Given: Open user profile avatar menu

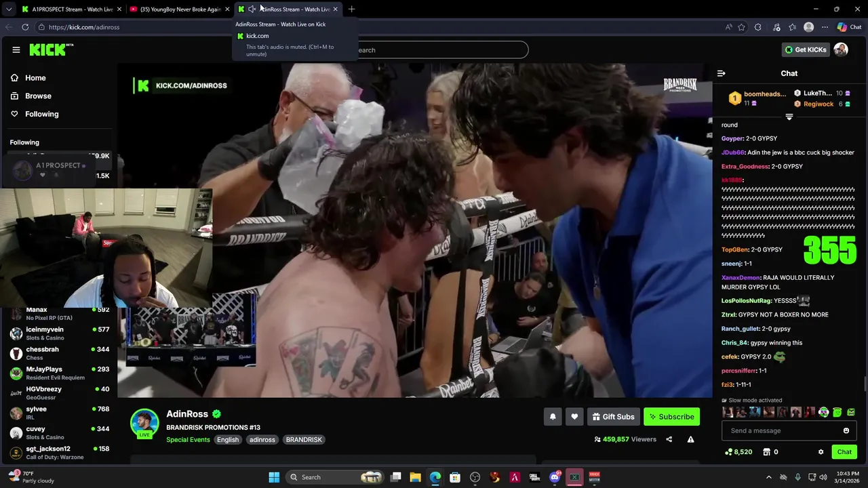Looking at the screenshot, I should coord(841,49).
